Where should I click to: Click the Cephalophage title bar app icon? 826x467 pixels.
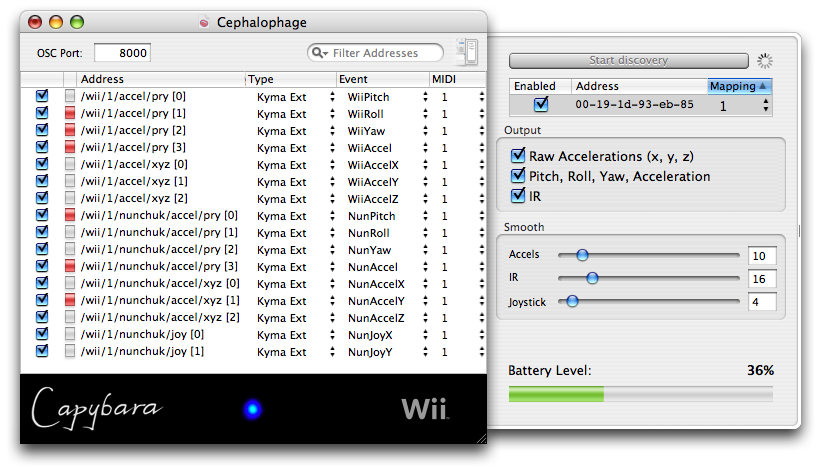coord(204,22)
